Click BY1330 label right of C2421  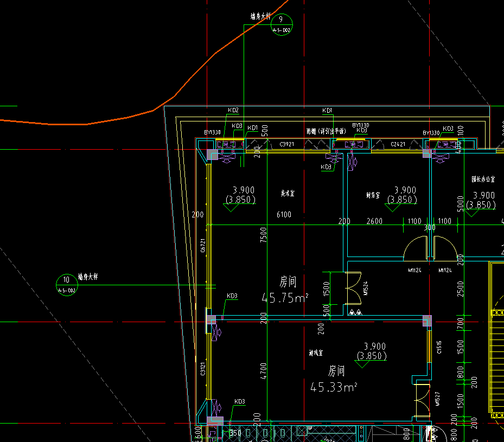click(x=431, y=133)
